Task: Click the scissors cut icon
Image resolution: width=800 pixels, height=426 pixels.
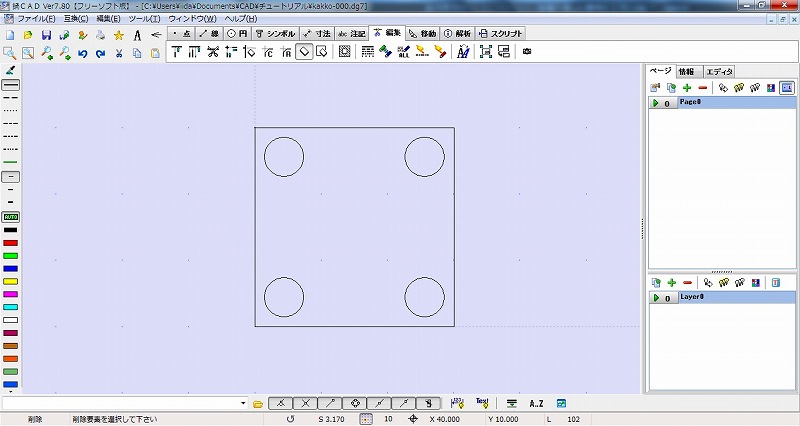Action: click(x=119, y=53)
